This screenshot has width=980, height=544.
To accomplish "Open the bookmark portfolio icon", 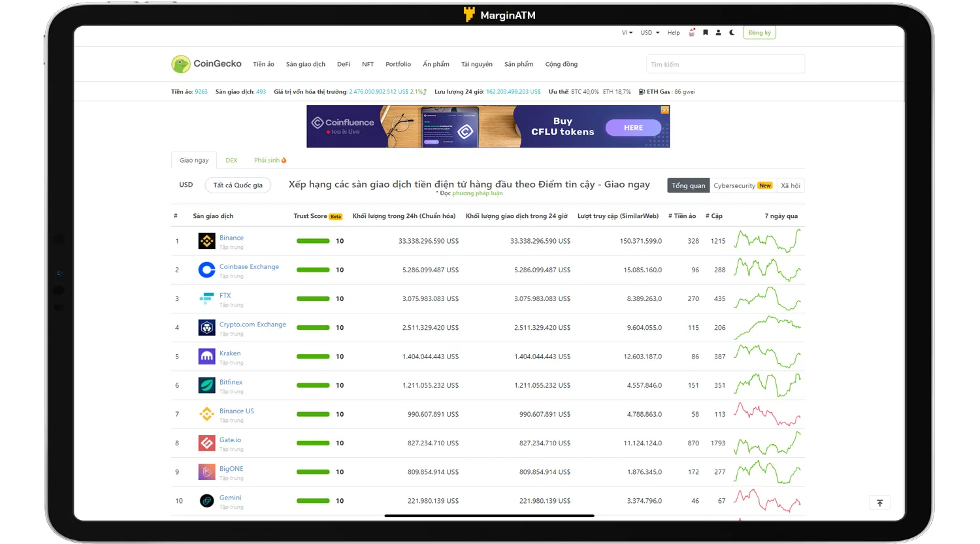I will [706, 33].
